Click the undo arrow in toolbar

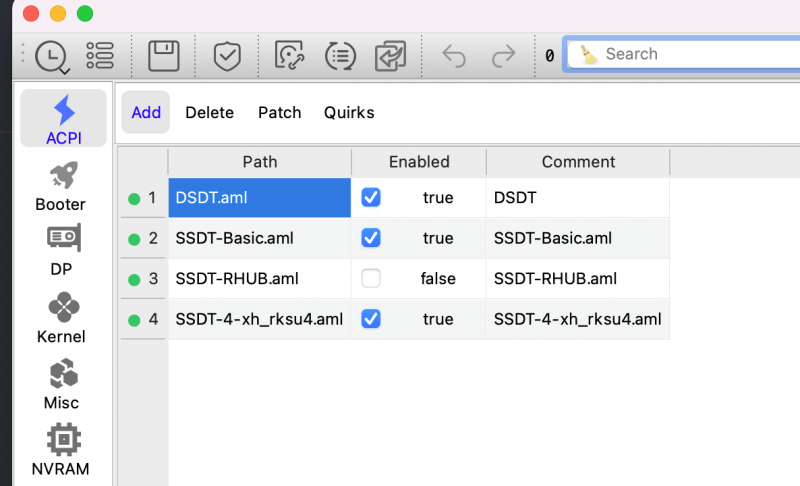point(454,56)
